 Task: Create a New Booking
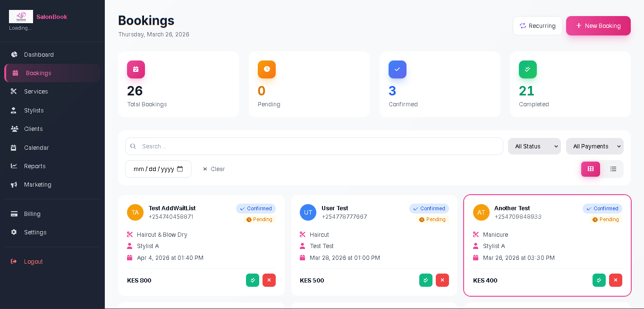coord(598,26)
